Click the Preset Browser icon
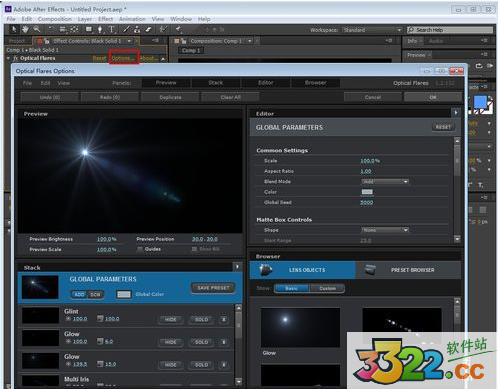The height and width of the screenshot is (389, 498). click(370, 270)
